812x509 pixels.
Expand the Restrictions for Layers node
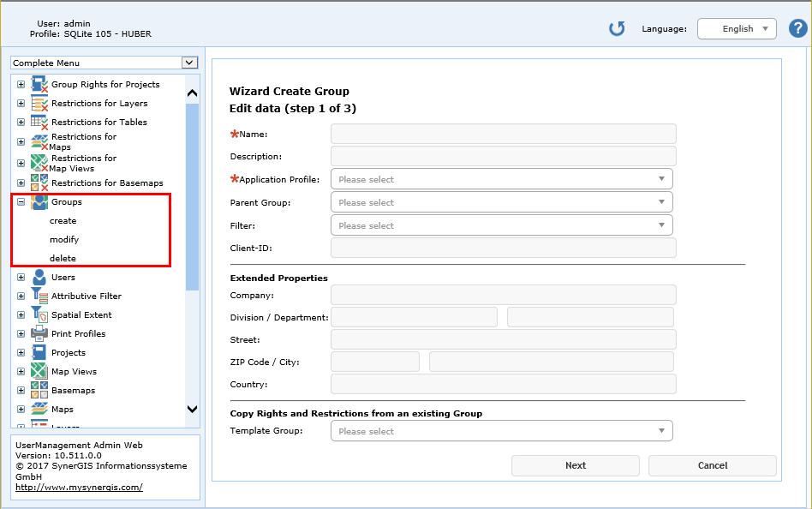coord(21,103)
